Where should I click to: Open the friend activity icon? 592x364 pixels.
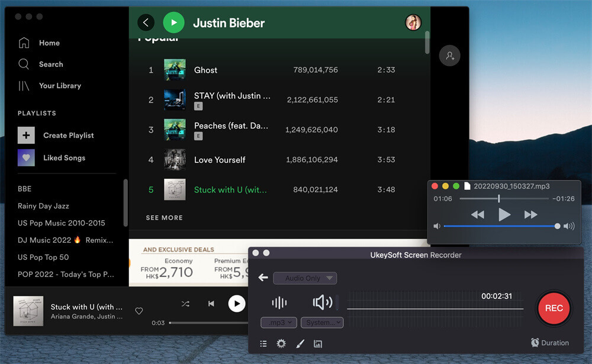click(450, 56)
